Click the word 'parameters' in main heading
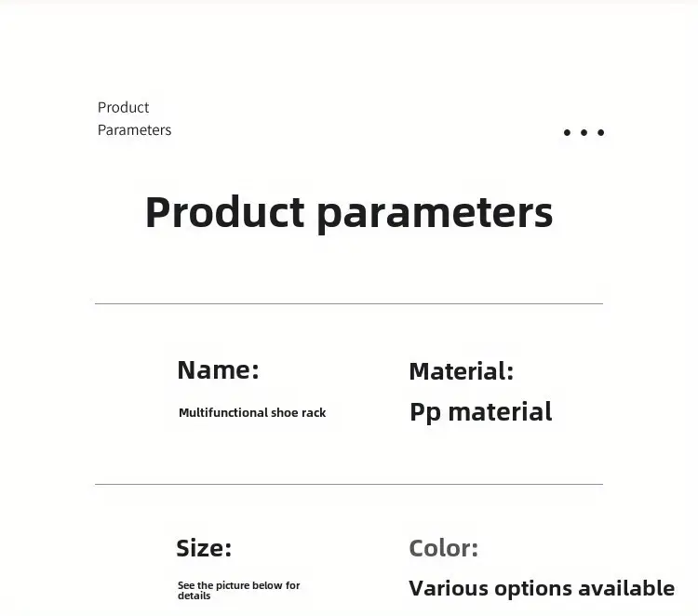This screenshot has height=616, width=698. coord(435,216)
